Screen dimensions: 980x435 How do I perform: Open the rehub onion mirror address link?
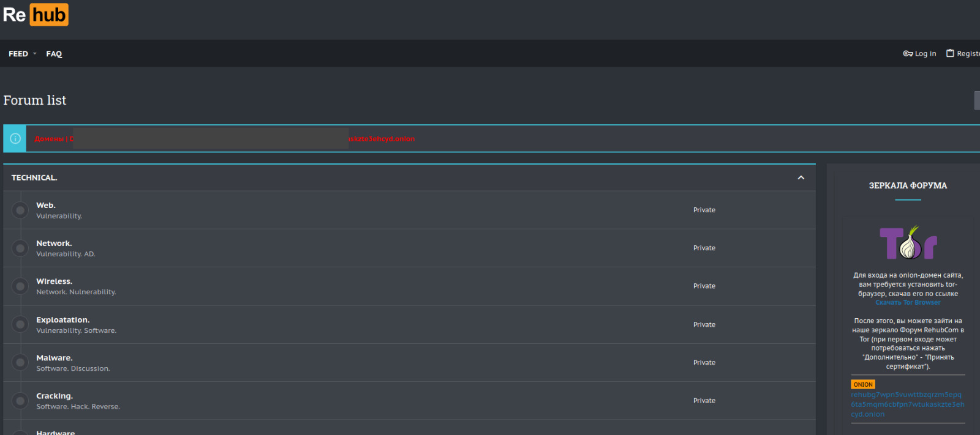tap(907, 404)
